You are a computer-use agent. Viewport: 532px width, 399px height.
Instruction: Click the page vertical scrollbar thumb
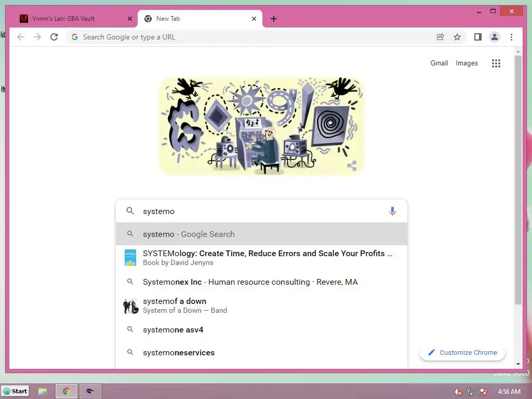point(518,180)
